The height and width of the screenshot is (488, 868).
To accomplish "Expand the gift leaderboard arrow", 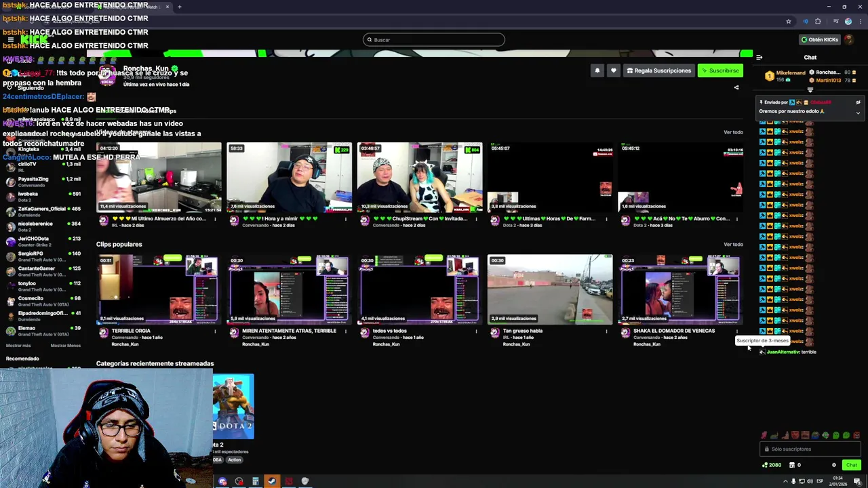I will [x=810, y=89].
